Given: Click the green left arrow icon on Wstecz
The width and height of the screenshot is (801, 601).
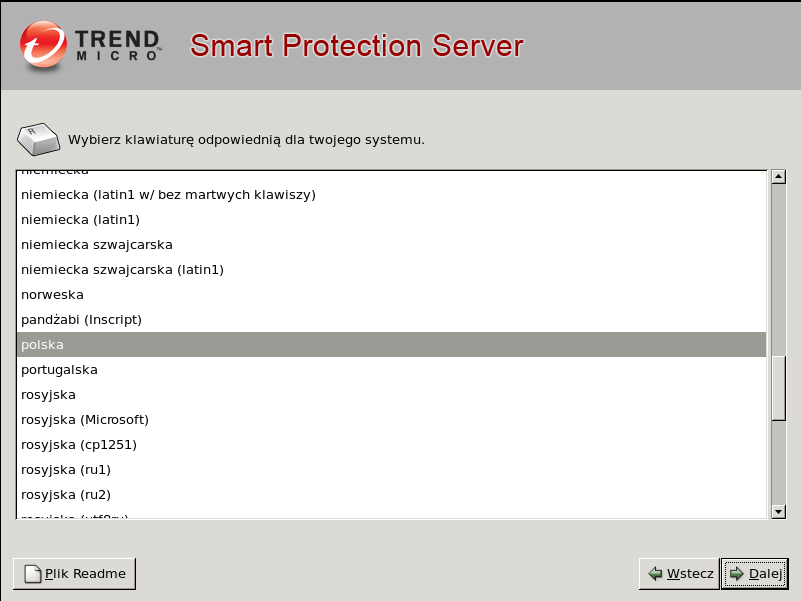Looking at the screenshot, I should click(x=655, y=573).
